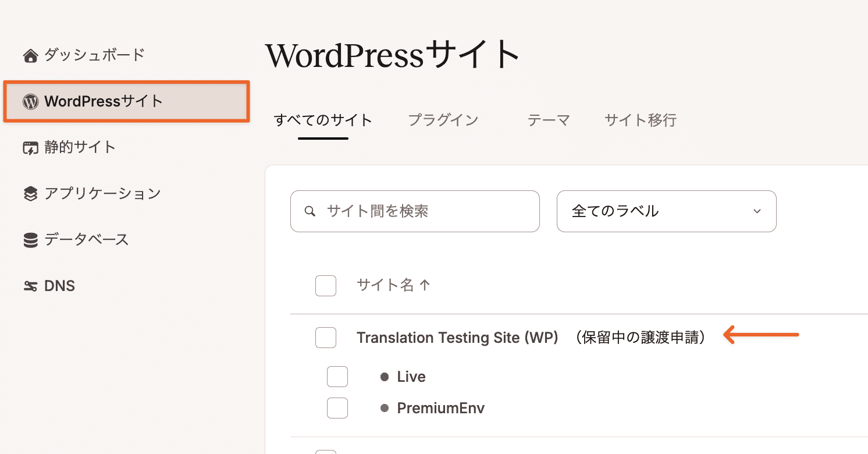Switch to サイト移行 tab

pyautogui.click(x=641, y=120)
